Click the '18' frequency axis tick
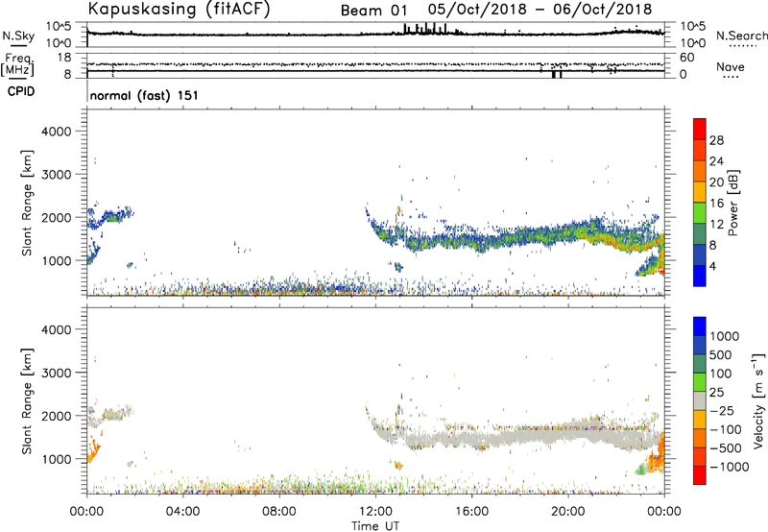 pos(64,58)
